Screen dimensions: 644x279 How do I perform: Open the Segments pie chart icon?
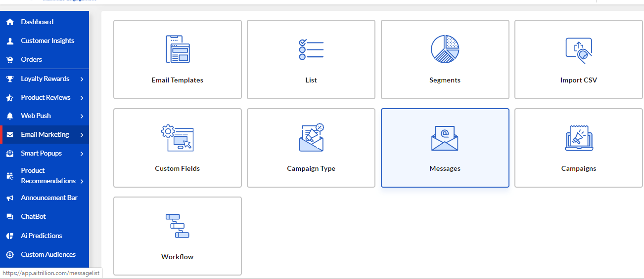point(445,49)
